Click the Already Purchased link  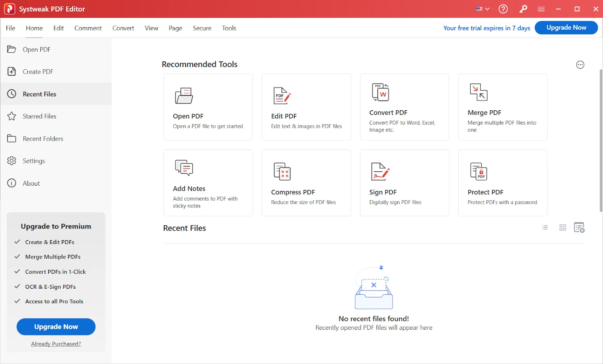[56, 344]
